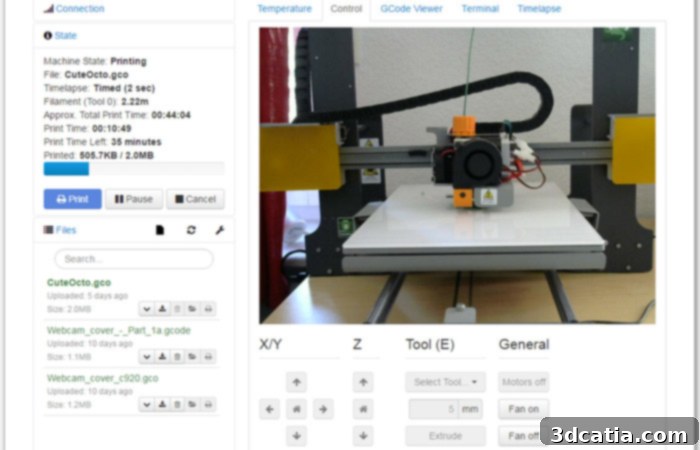Viewport: 700px width, 450px height.
Task: Click the Extrude button
Action: [x=446, y=436]
